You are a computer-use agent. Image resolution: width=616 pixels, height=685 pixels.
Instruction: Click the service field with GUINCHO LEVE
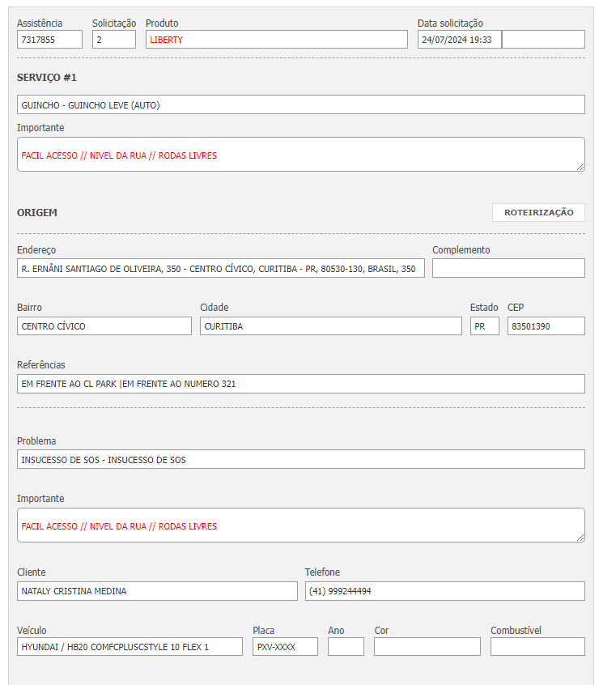pyautogui.click(x=300, y=104)
